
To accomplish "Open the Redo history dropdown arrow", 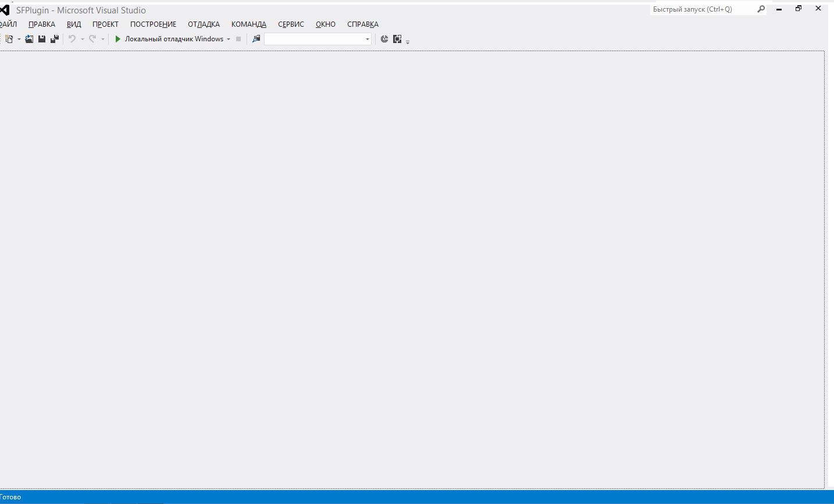I will pyautogui.click(x=103, y=40).
